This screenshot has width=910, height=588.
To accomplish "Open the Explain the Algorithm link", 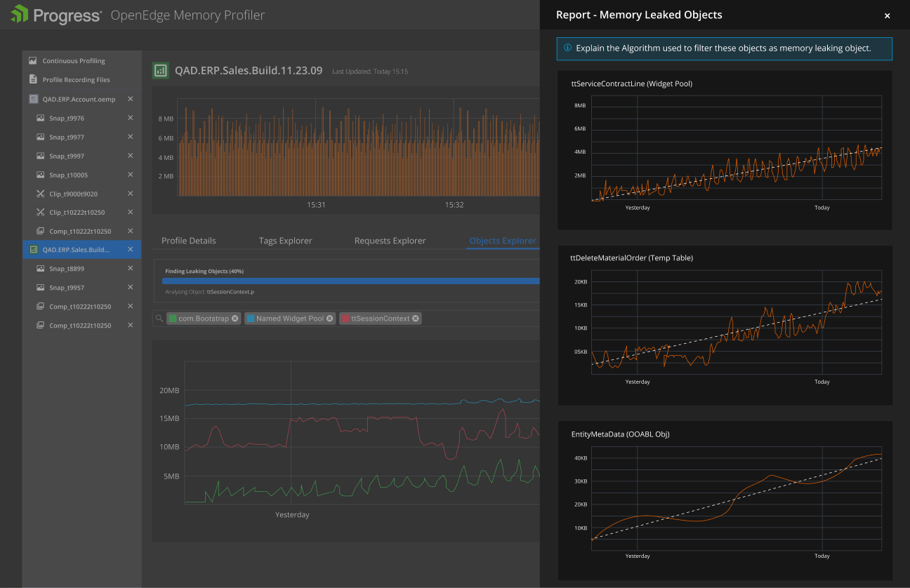I will tap(723, 48).
